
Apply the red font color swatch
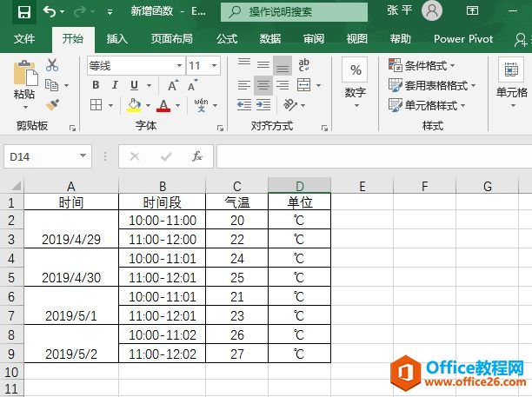tap(163, 105)
